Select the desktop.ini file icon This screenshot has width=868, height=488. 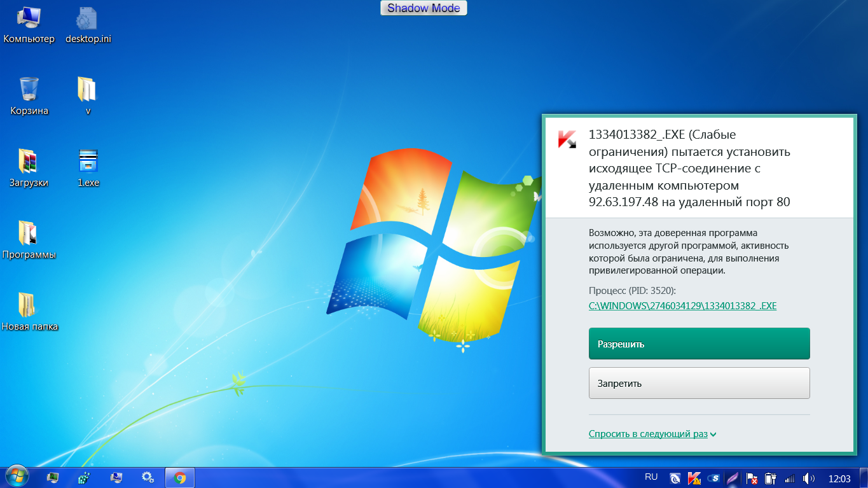88,25
